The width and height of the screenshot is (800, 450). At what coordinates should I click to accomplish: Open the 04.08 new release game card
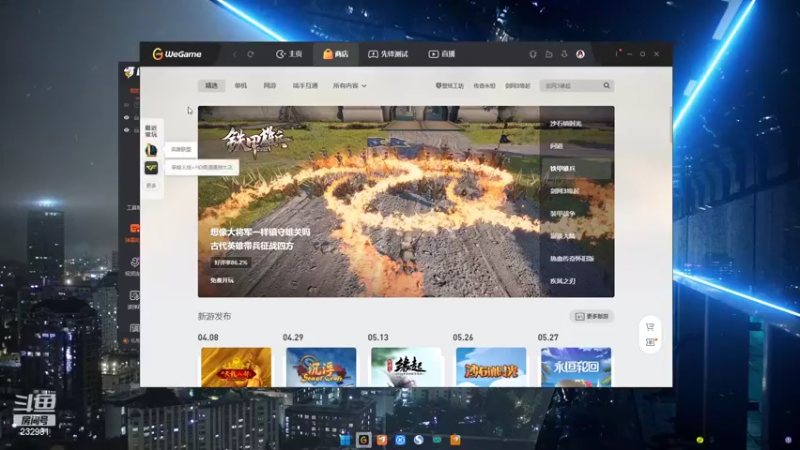click(236, 367)
